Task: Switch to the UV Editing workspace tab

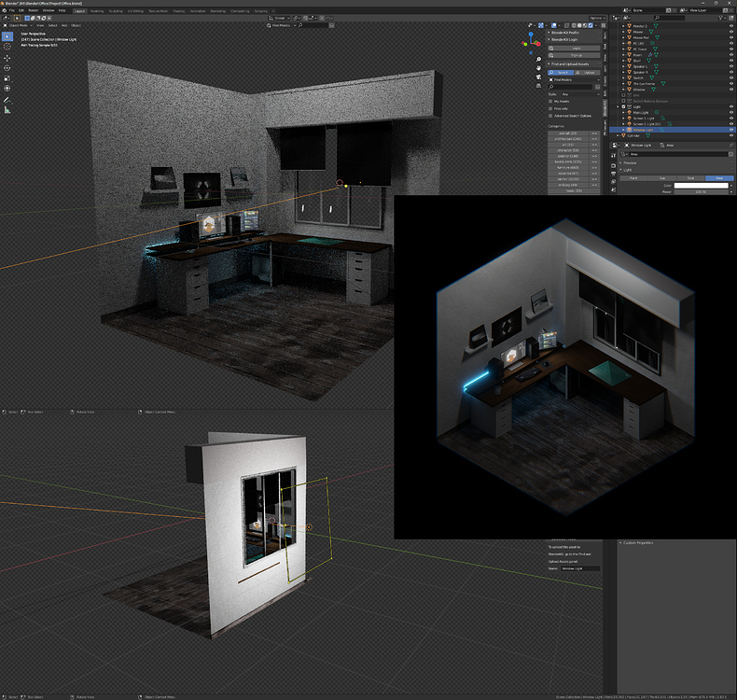Action: (x=135, y=11)
